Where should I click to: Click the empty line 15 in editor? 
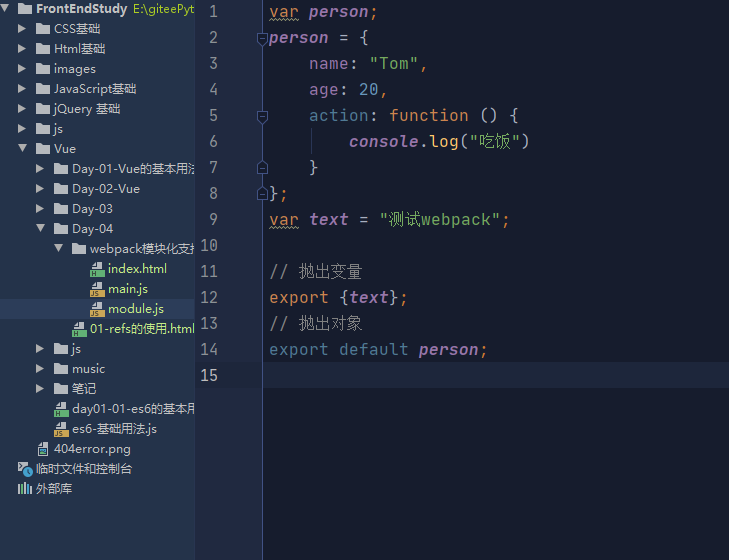[x=496, y=375]
